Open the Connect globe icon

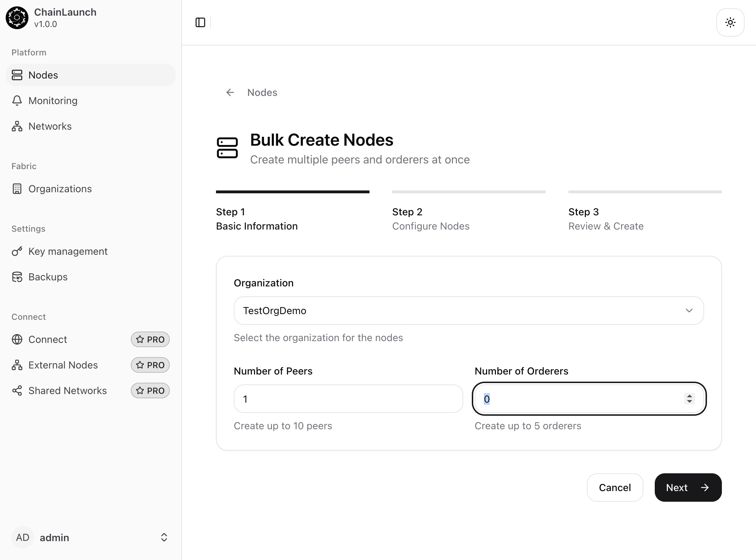[x=17, y=340]
